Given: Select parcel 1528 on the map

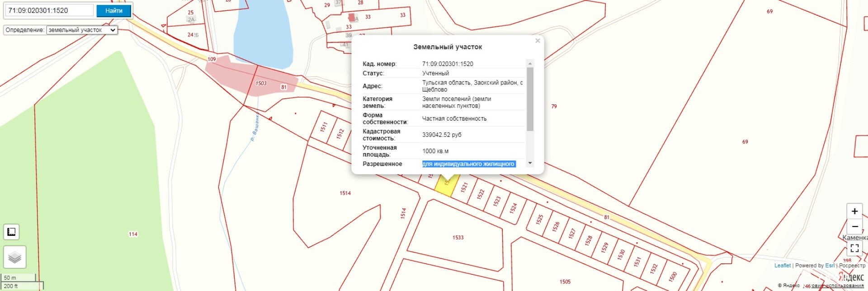Looking at the screenshot, I should (x=588, y=240).
